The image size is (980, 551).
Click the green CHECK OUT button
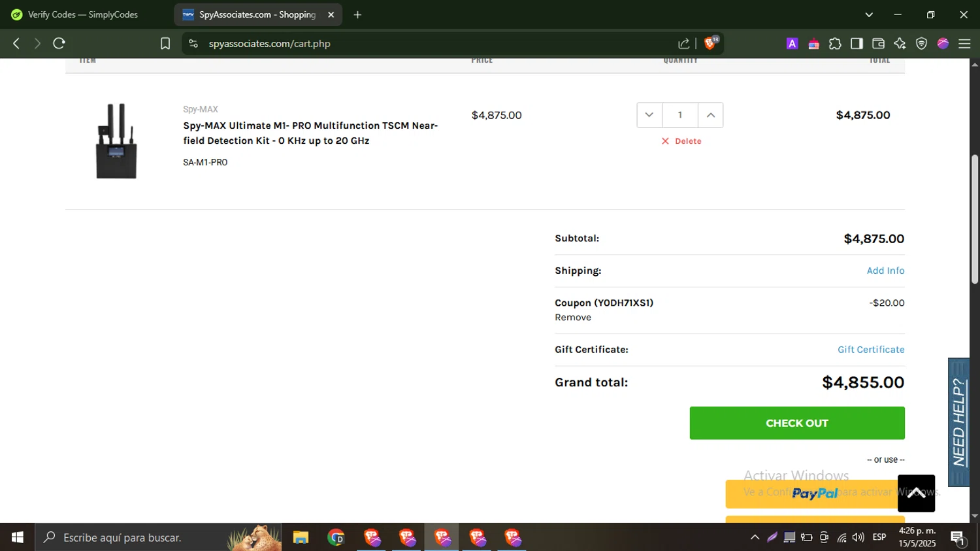(x=797, y=423)
